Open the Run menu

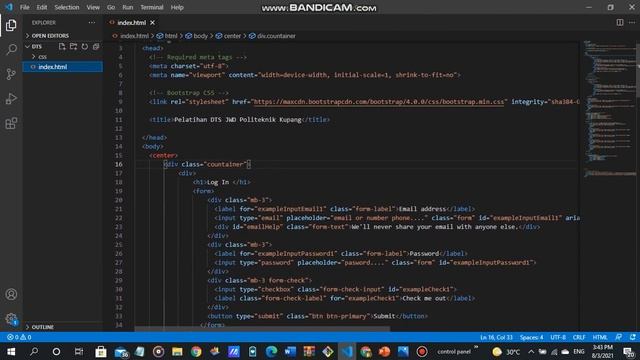(128, 7)
